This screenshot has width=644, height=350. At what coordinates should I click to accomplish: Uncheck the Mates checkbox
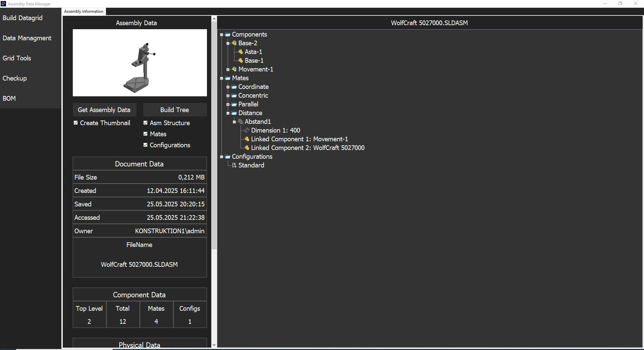pos(146,134)
